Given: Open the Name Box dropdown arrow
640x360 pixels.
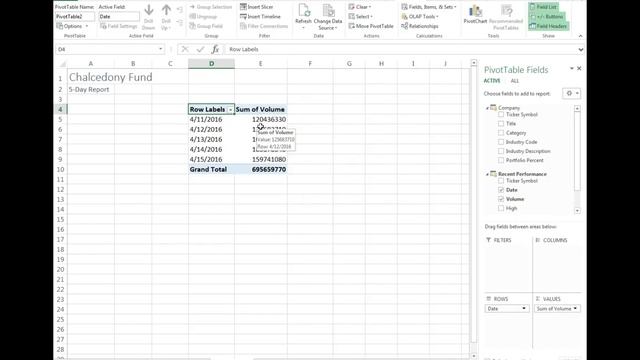Looking at the screenshot, I should [x=160, y=49].
